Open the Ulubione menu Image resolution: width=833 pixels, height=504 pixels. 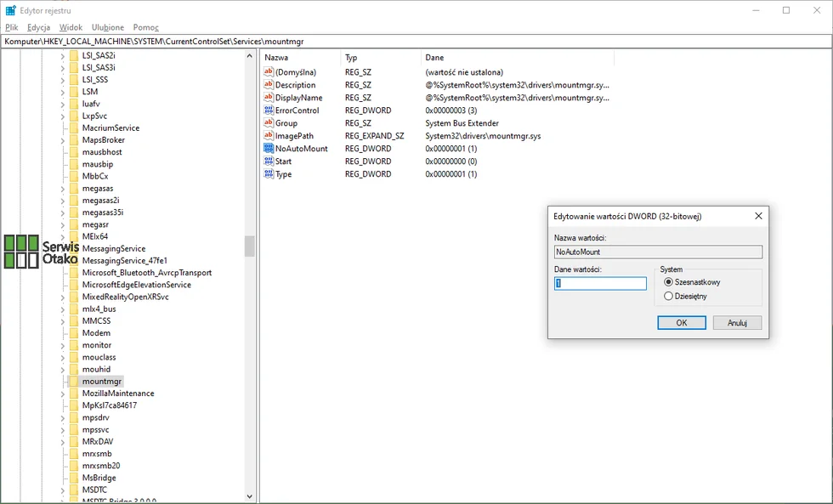(x=108, y=27)
